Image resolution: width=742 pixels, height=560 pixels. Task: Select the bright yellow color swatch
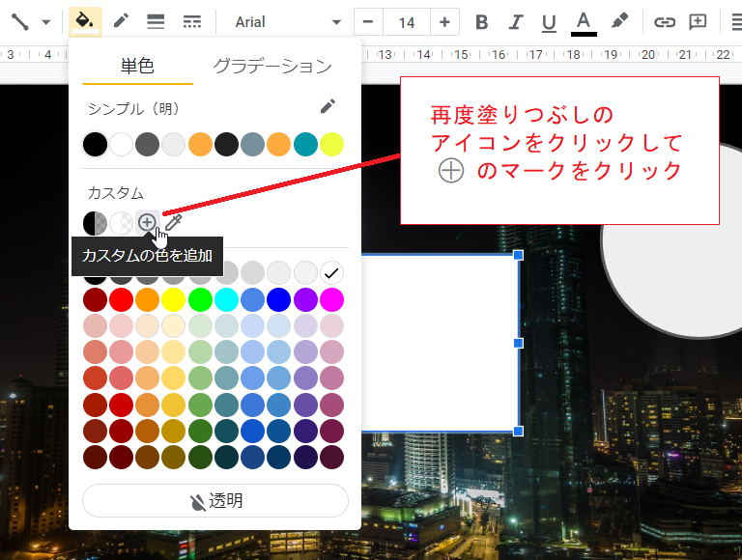click(174, 300)
